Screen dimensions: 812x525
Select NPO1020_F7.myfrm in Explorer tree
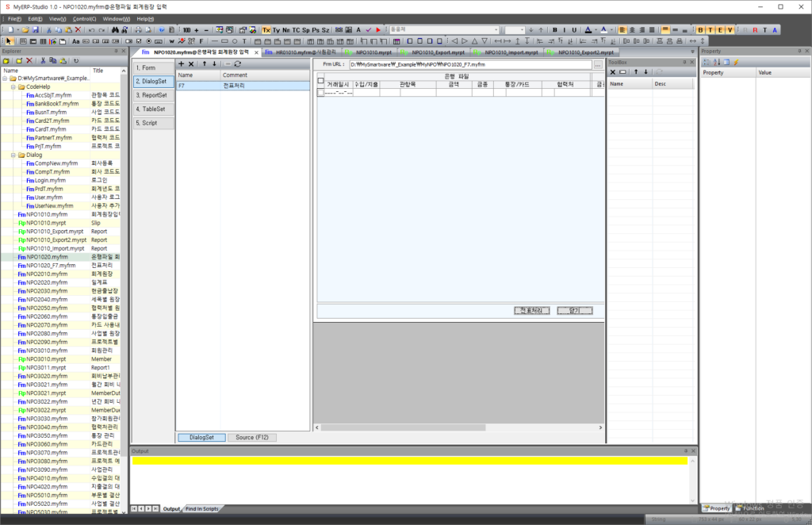pyautogui.click(x=51, y=266)
